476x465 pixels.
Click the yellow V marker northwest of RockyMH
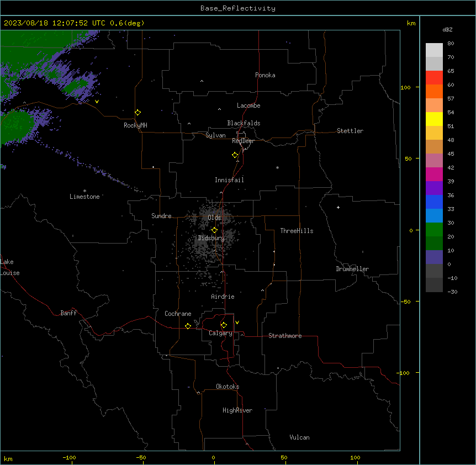pos(97,102)
